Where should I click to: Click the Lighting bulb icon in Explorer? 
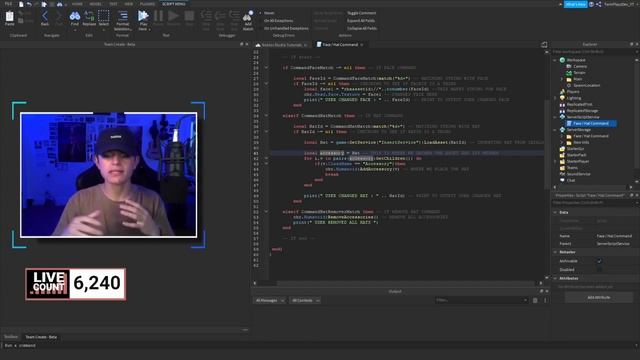click(x=562, y=98)
